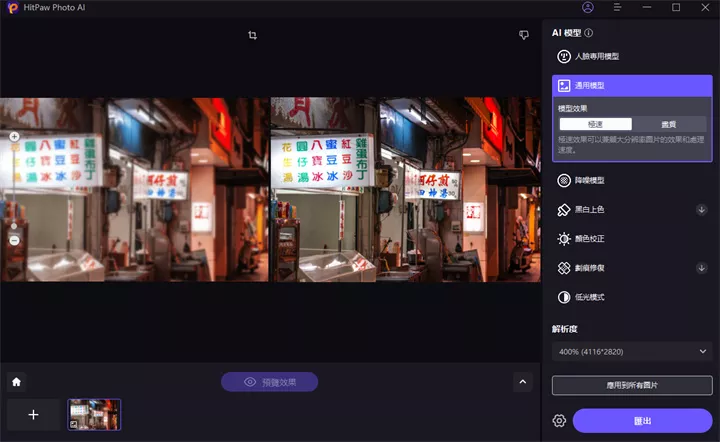Click the half-circle icon of 低光模式
The height and width of the screenshot is (442, 720).
(563, 297)
